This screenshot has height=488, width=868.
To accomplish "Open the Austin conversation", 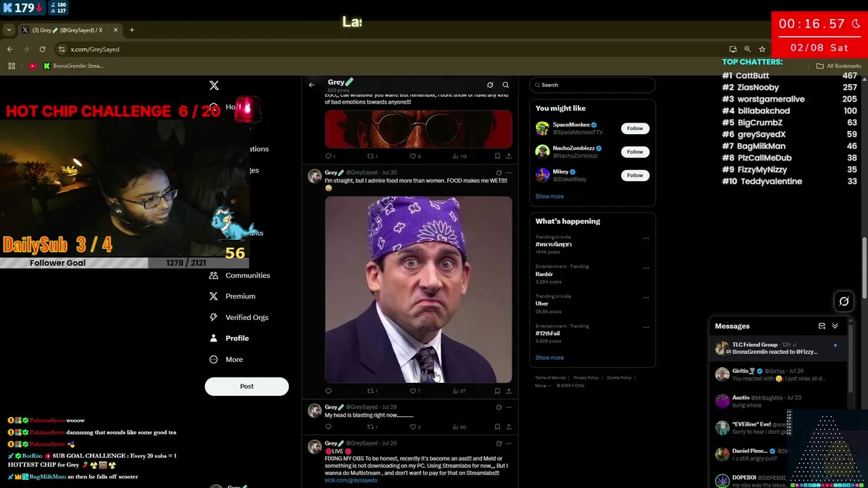I will pos(780,401).
